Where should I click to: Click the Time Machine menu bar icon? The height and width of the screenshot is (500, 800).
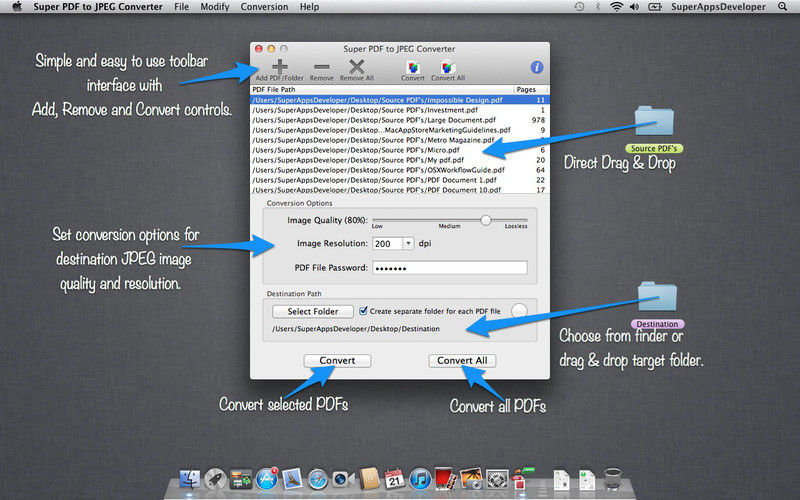[579, 7]
